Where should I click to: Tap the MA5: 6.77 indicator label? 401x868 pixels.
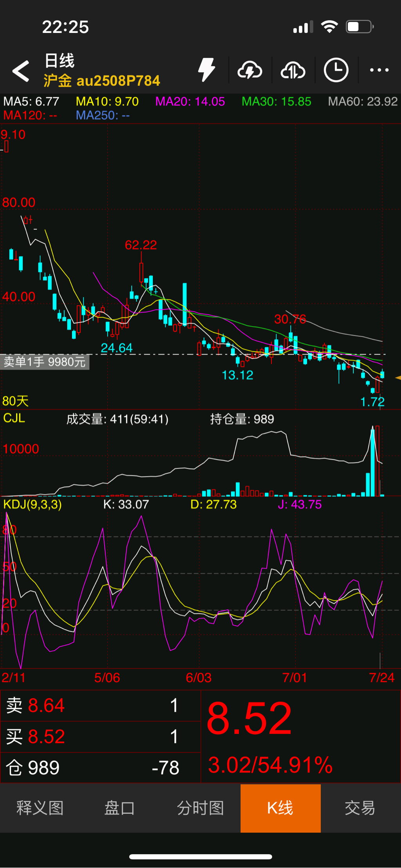click(31, 101)
